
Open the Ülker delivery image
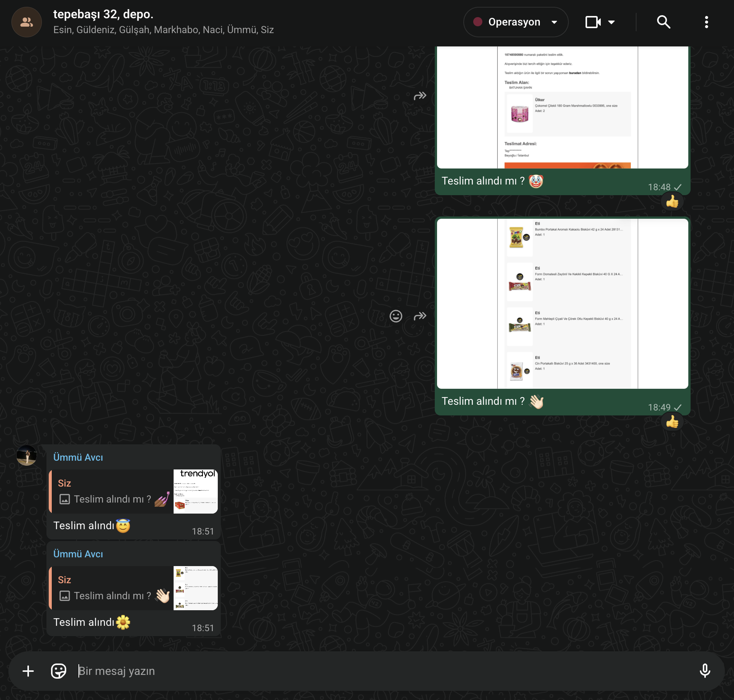click(x=563, y=107)
